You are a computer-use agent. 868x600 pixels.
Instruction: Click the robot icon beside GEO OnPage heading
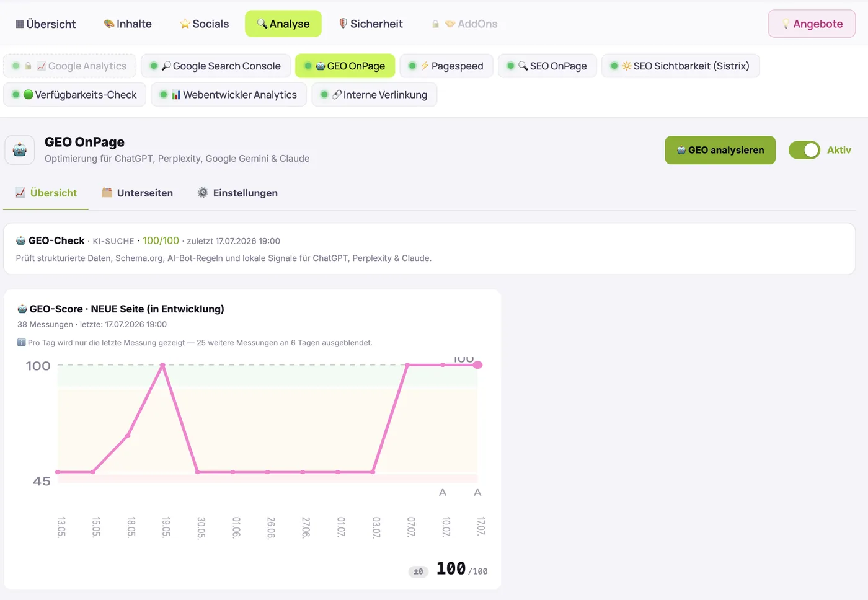tap(20, 150)
